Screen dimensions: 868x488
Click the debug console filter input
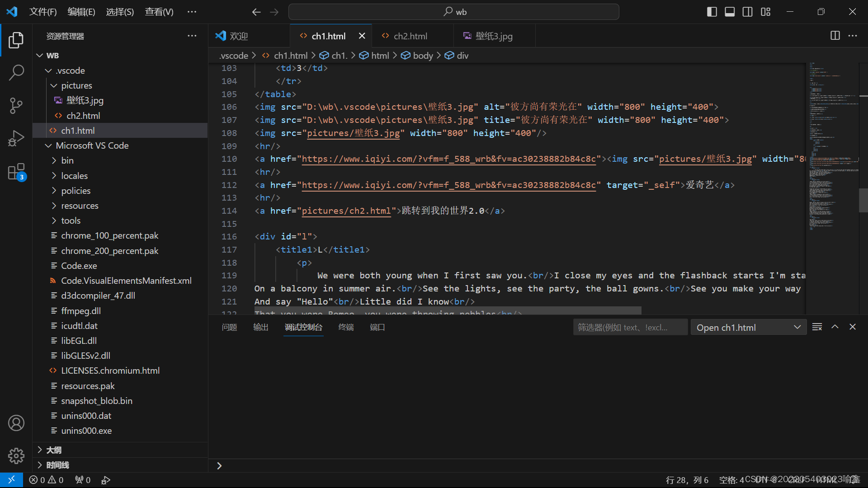630,327
